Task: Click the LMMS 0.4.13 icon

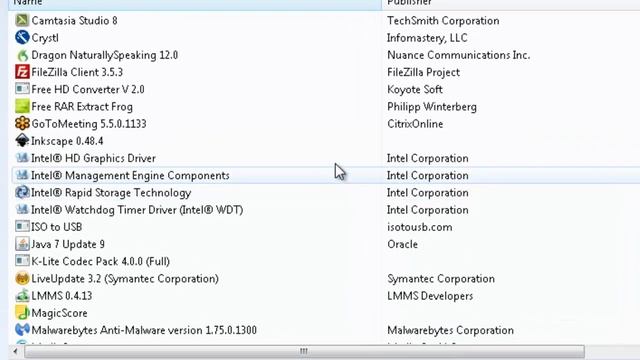Action: 22,296
